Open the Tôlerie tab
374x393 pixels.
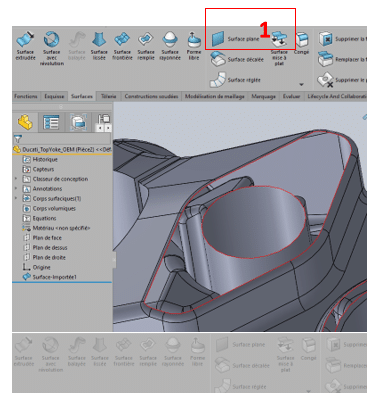tap(108, 96)
